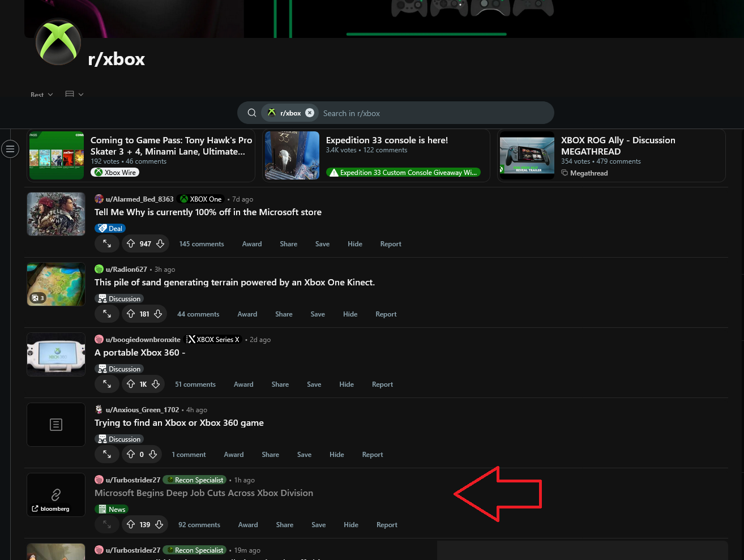Image resolution: width=744 pixels, height=560 pixels.
Task: Click the search magnifier icon
Action: pos(252,113)
